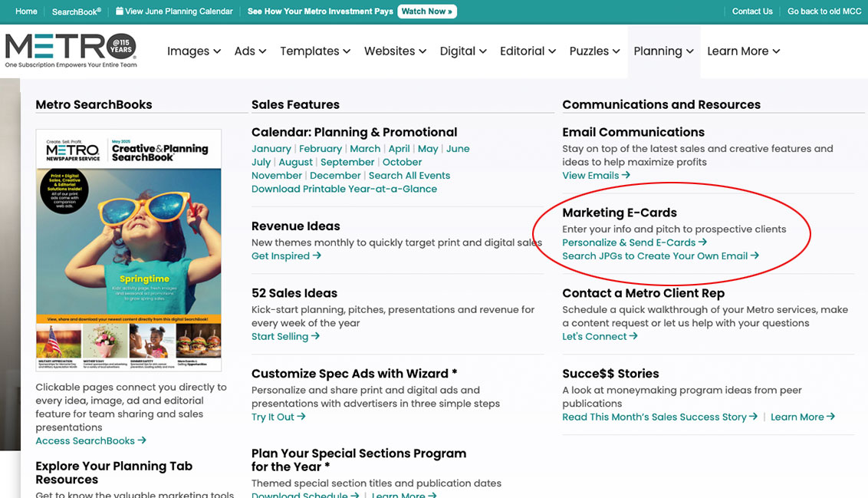Click the Metro logo in header
This screenshot has width=868, height=498.
click(71, 51)
